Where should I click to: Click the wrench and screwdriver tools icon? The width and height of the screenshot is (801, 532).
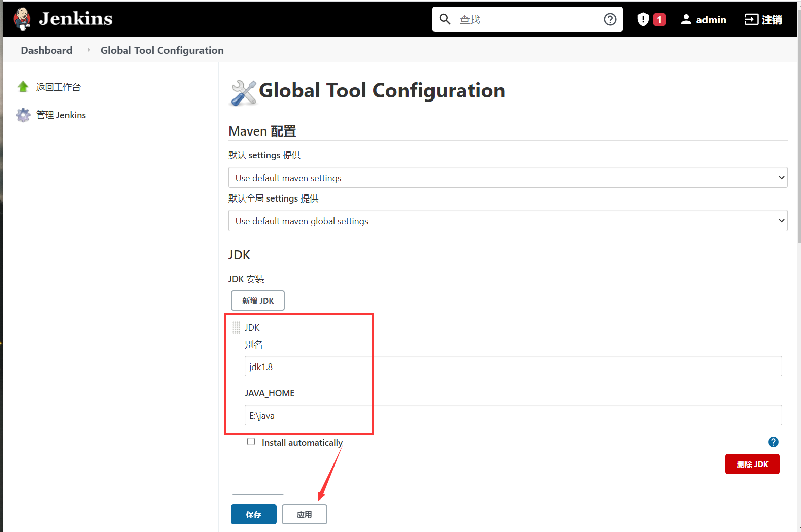pos(244,93)
